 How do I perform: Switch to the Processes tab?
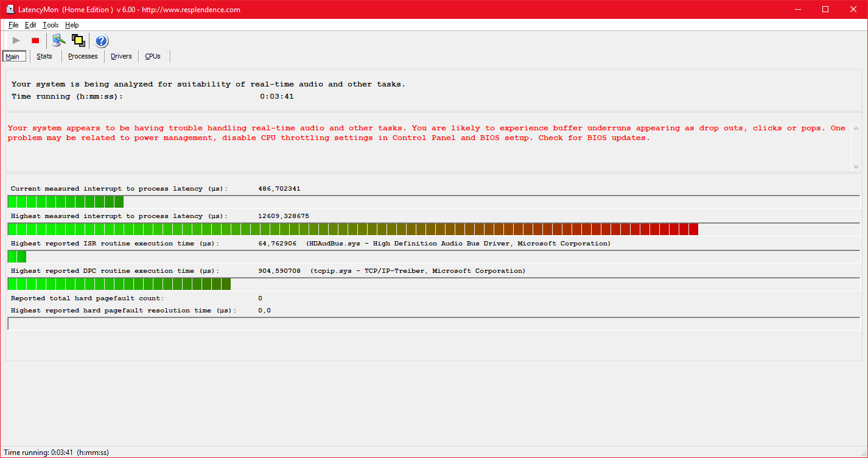[83, 56]
